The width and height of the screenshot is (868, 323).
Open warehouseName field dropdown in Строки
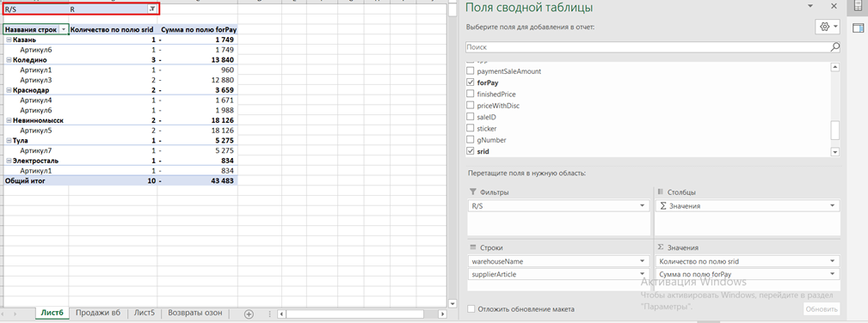coord(642,261)
